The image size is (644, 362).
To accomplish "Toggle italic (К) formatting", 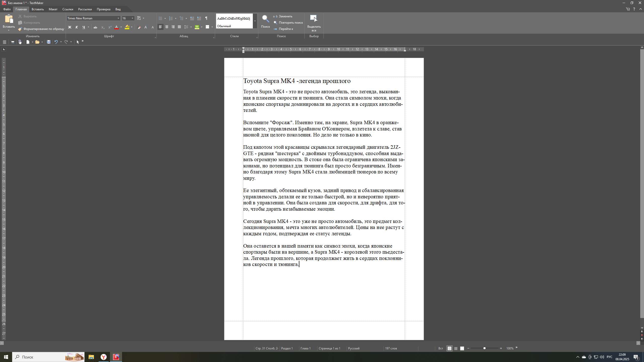I will coord(77,27).
